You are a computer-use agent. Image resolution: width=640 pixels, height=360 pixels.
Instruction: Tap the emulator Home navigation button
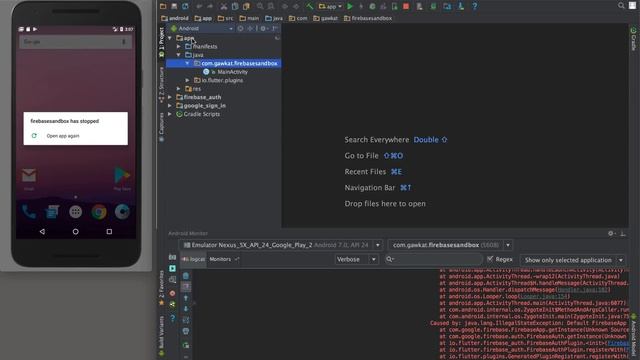pyautogui.click(x=76, y=231)
